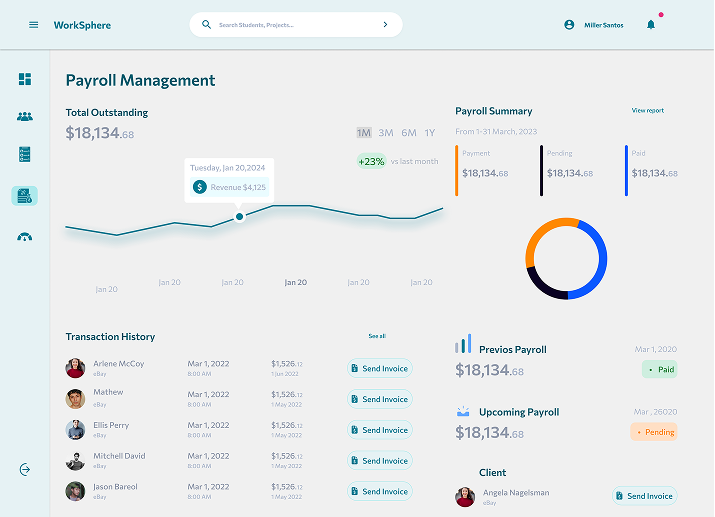Click the chart data point marker

(x=239, y=216)
